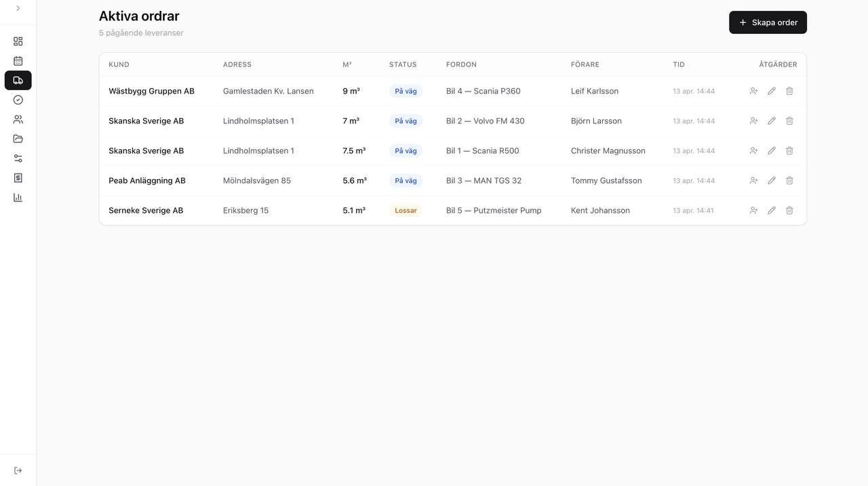Expand the sidebar with the chevron arrow
This screenshot has height=486, width=868.
[x=18, y=8]
